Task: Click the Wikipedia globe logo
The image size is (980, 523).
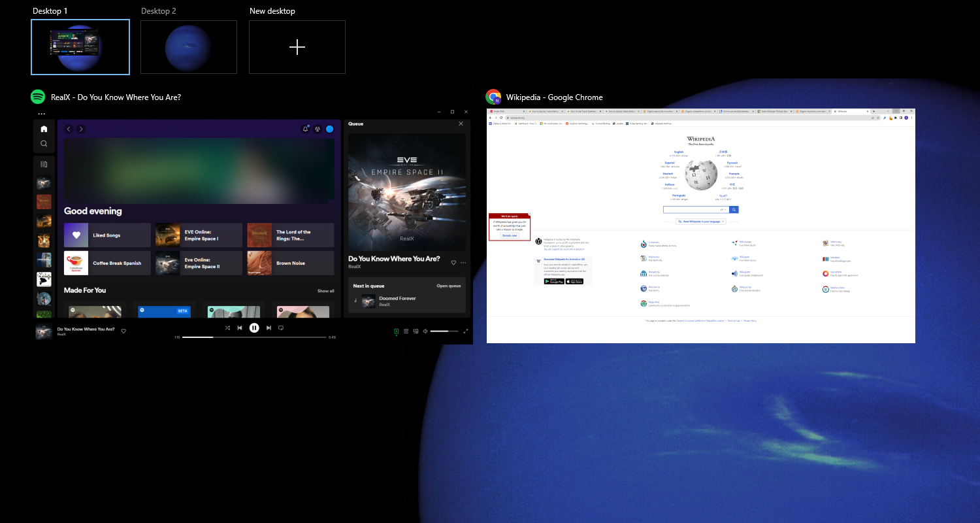Action: click(x=701, y=174)
